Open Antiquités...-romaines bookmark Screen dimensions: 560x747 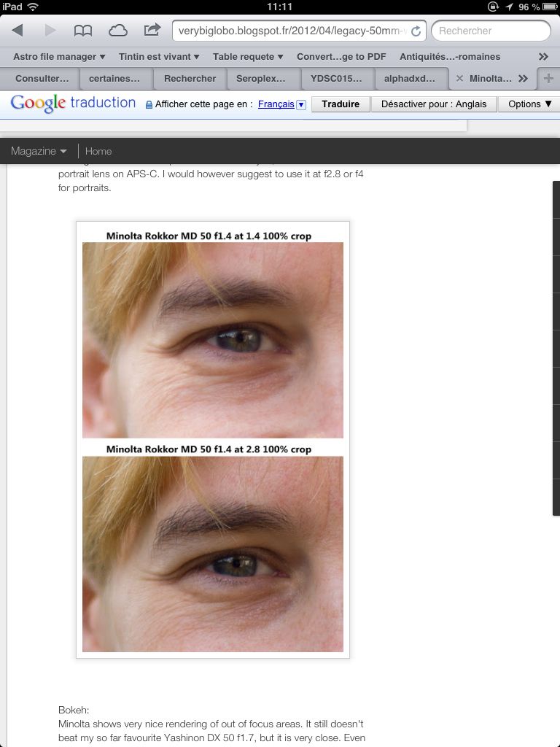pos(450,57)
